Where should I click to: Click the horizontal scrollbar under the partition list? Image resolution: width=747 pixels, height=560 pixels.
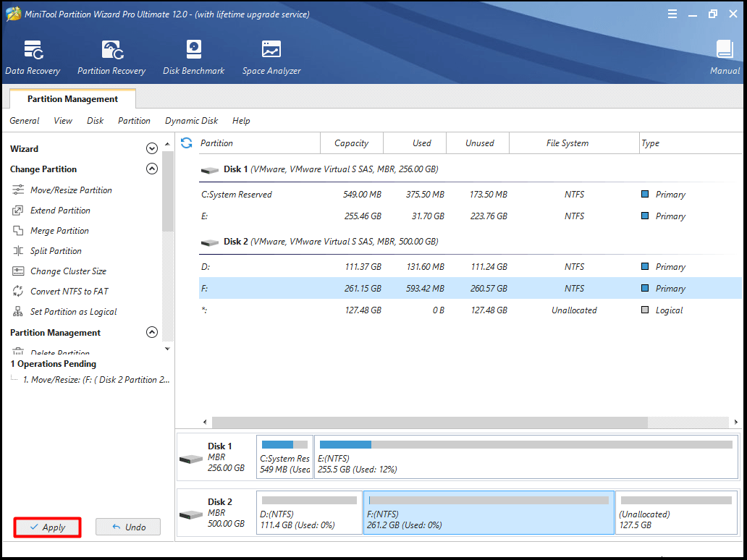click(430, 422)
